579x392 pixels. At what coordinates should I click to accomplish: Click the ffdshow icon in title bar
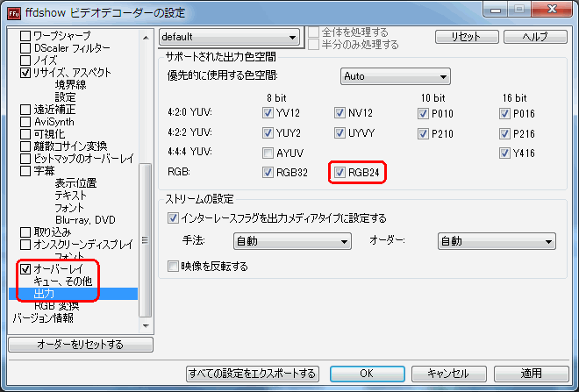pos(14,13)
